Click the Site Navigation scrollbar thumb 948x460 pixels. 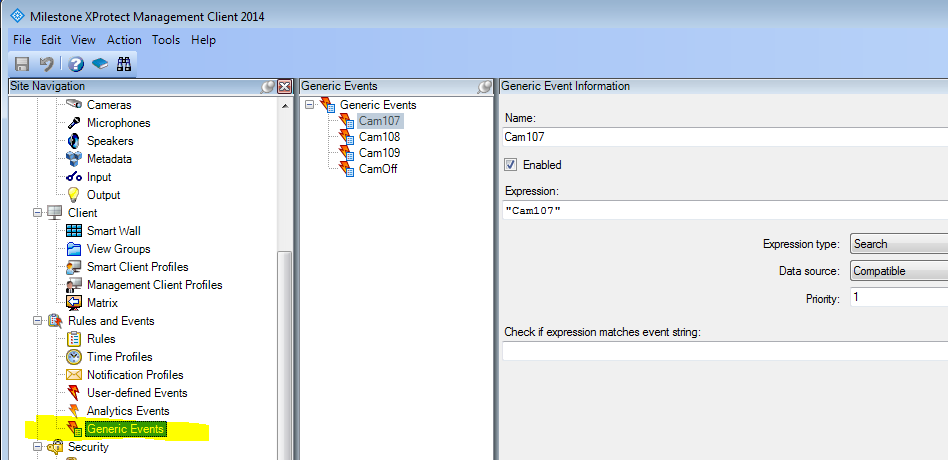point(284,355)
